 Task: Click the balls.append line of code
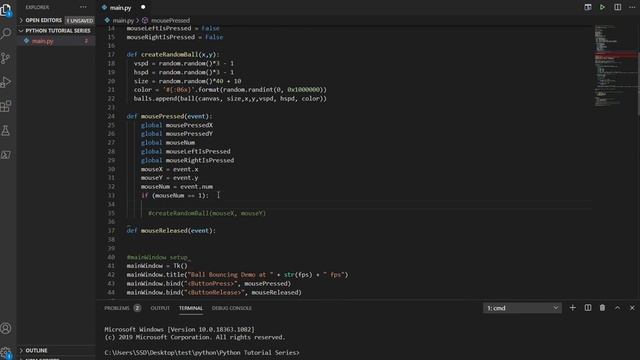230,98
